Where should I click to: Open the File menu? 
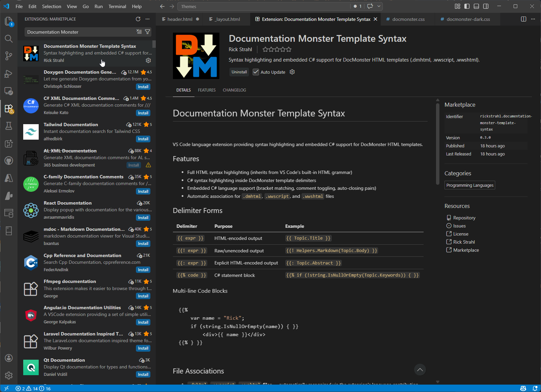[x=19, y=6]
